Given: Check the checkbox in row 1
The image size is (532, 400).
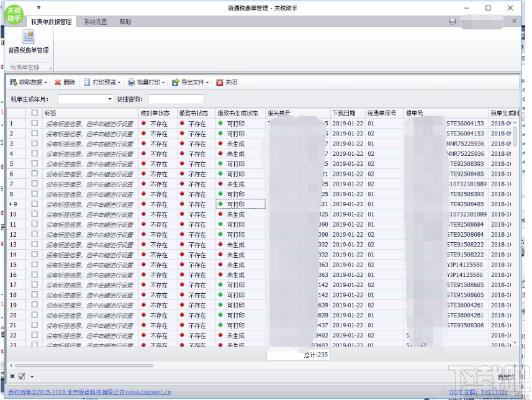Looking at the screenshot, I should 34,123.
